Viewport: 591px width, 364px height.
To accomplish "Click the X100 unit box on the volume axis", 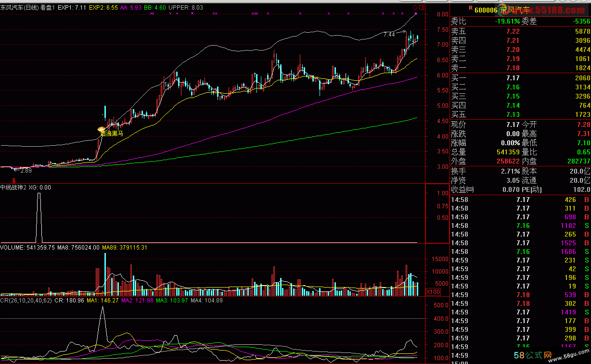I will point(433,291).
